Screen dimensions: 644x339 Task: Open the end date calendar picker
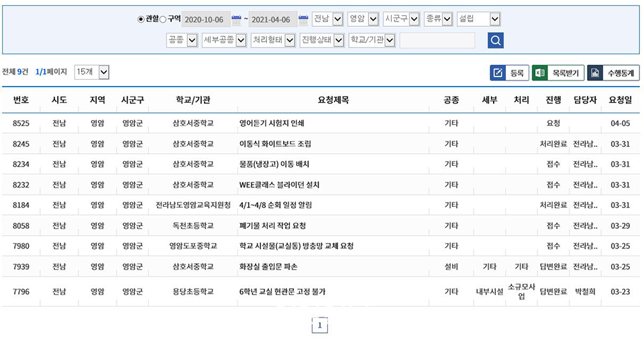(303, 19)
